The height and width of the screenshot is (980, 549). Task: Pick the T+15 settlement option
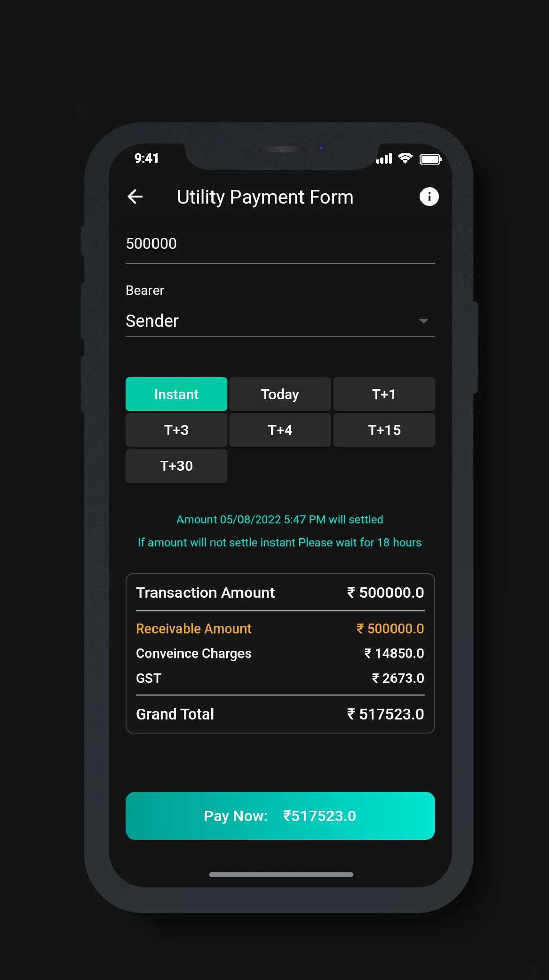click(384, 430)
